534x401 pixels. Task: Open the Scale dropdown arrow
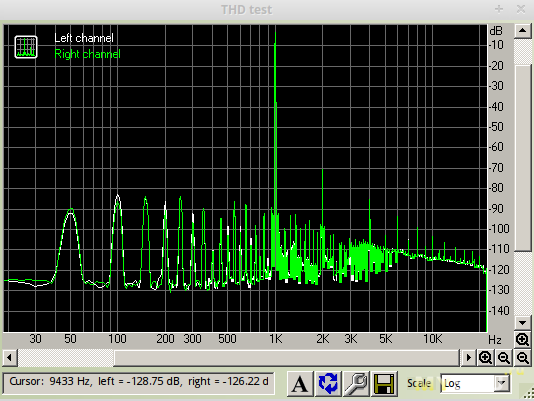point(501,383)
